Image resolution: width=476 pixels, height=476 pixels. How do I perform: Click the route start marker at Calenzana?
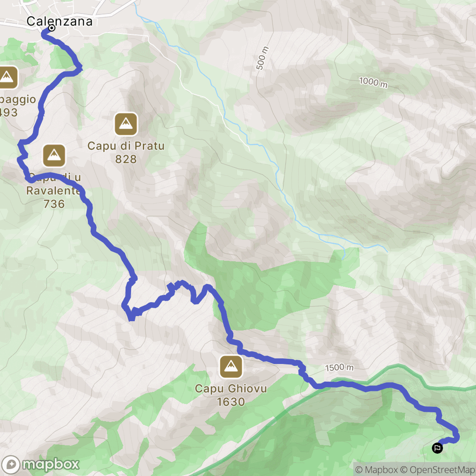point(52,28)
